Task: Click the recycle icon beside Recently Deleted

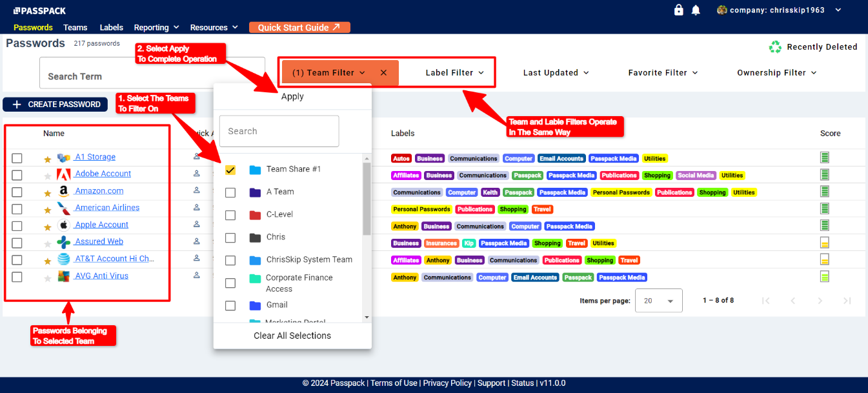Action: (775, 47)
